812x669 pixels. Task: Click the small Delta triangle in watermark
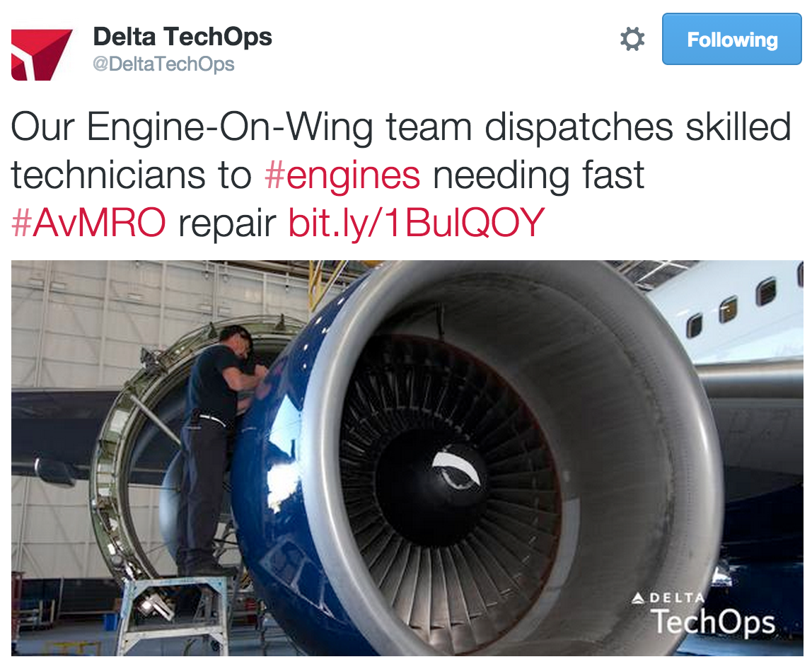(x=638, y=599)
